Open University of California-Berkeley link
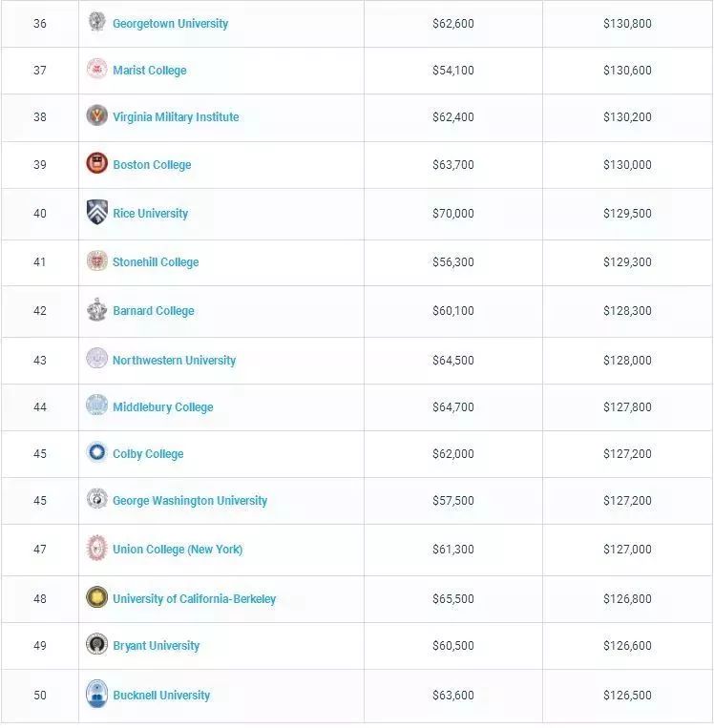714x728 pixels. [x=194, y=599]
